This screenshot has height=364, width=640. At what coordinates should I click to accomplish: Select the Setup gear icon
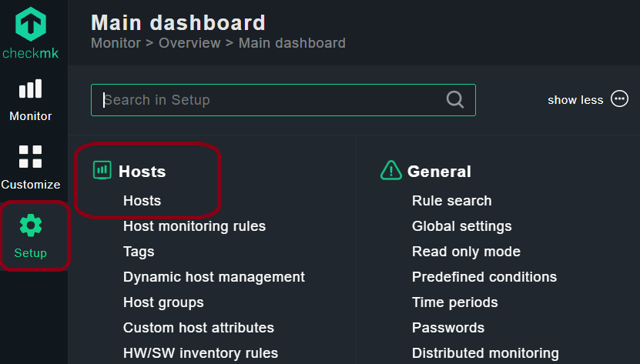(31, 225)
